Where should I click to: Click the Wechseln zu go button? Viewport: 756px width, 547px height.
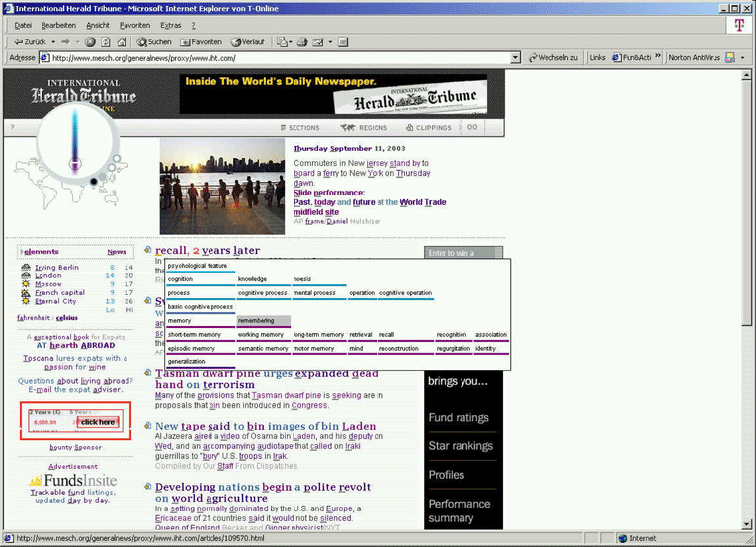554,58
